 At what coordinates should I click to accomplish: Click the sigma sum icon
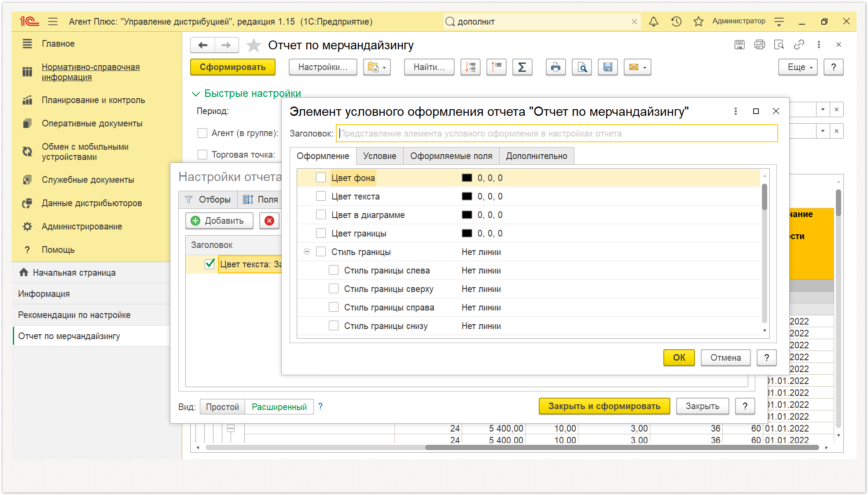(522, 67)
